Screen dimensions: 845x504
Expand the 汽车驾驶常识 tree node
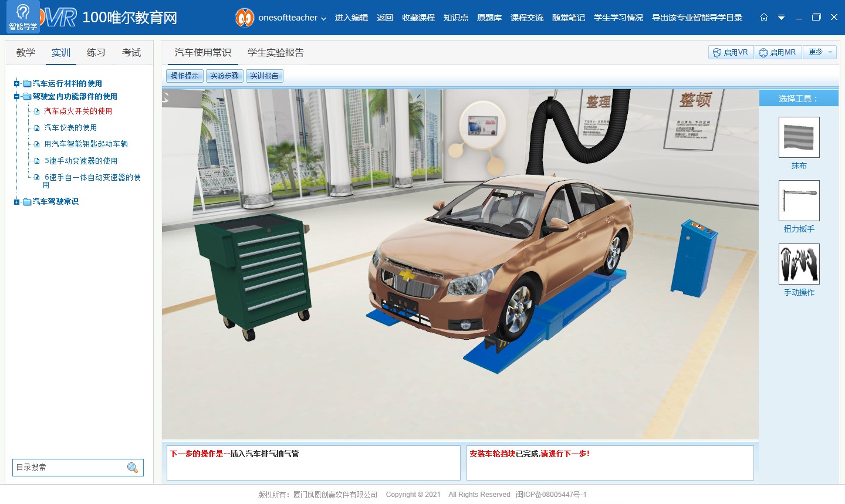(16, 202)
